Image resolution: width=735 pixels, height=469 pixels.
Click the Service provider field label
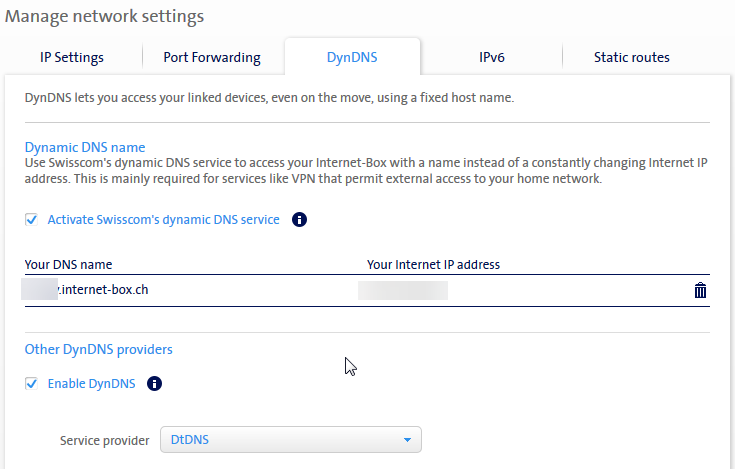pyautogui.click(x=104, y=440)
